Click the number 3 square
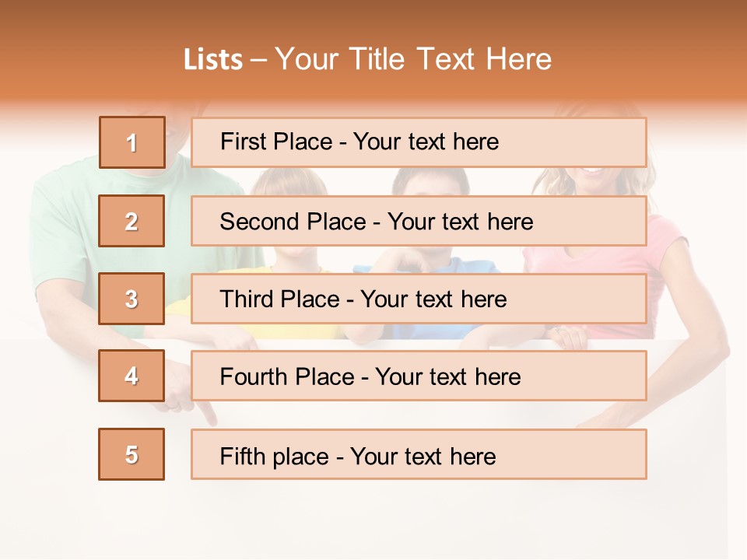 tap(132, 299)
